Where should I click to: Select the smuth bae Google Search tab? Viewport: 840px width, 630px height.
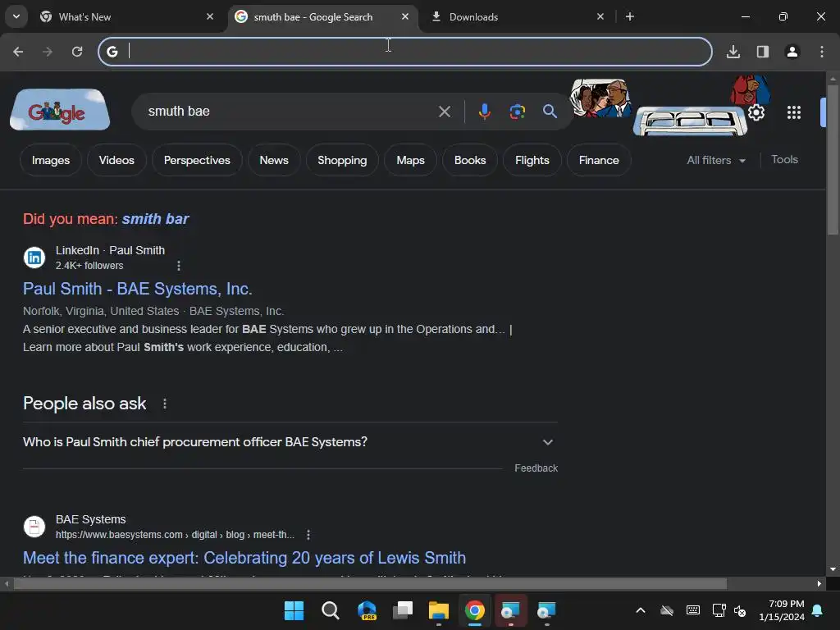pyautogui.click(x=322, y=16)
